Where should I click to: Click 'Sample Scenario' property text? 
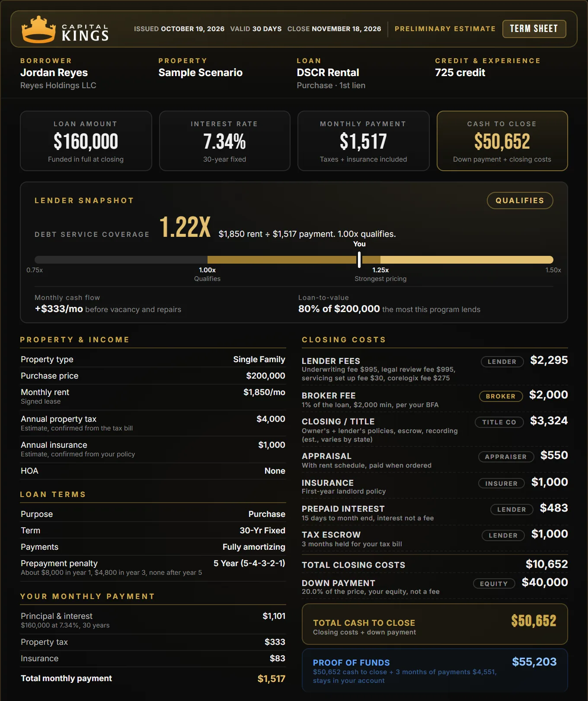pos(200,73)
